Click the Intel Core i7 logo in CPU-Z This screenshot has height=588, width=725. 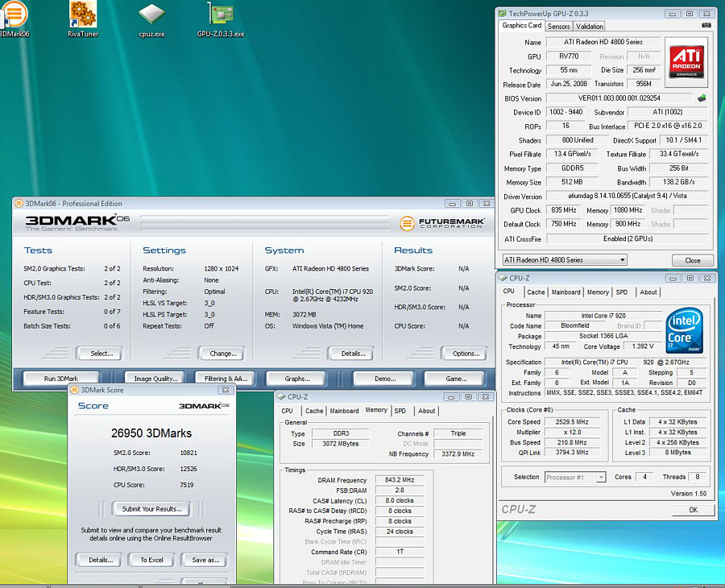[x=685, y=330]
